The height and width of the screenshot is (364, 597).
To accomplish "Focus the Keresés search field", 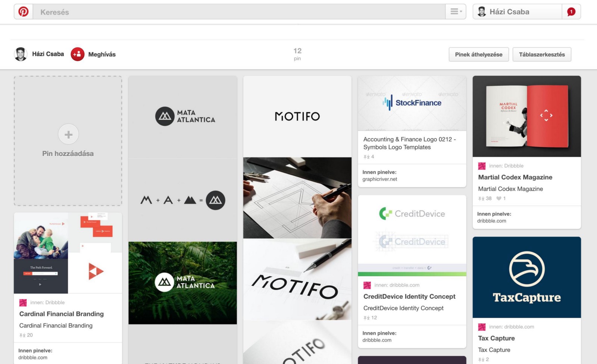I will coord(239,12).
